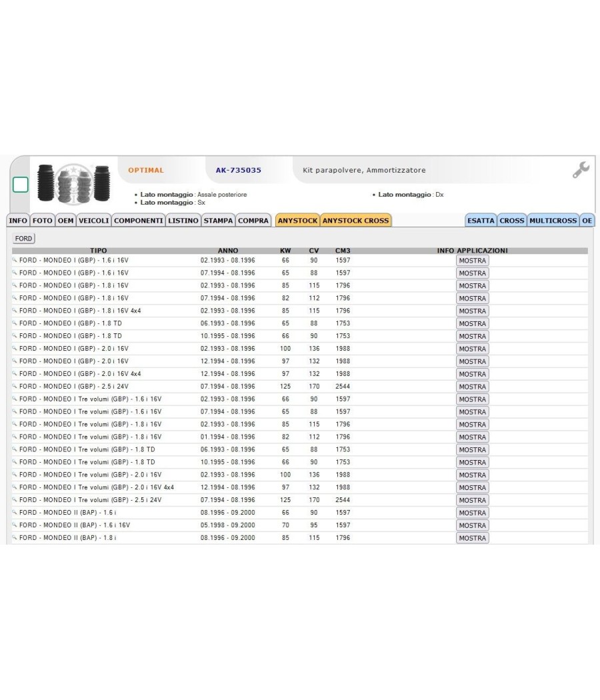Click the ANNO column header

tap(228, 251)
